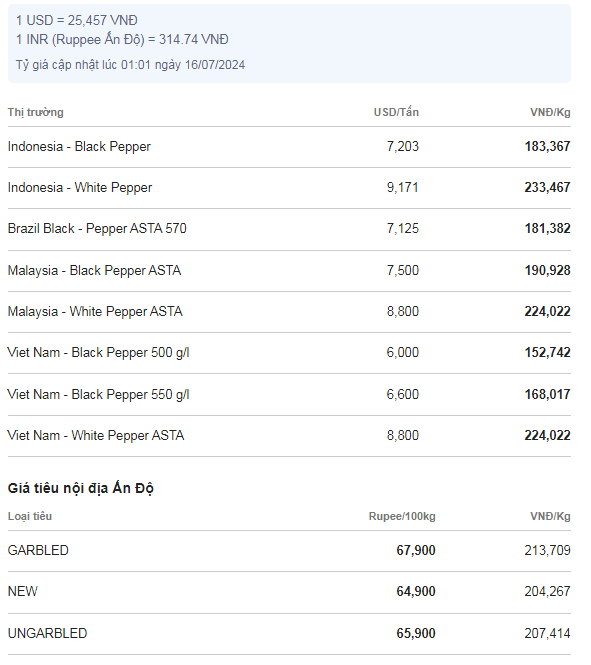Select the NEW pepper type row
The image size is (591, 665).
coord(289,592)
